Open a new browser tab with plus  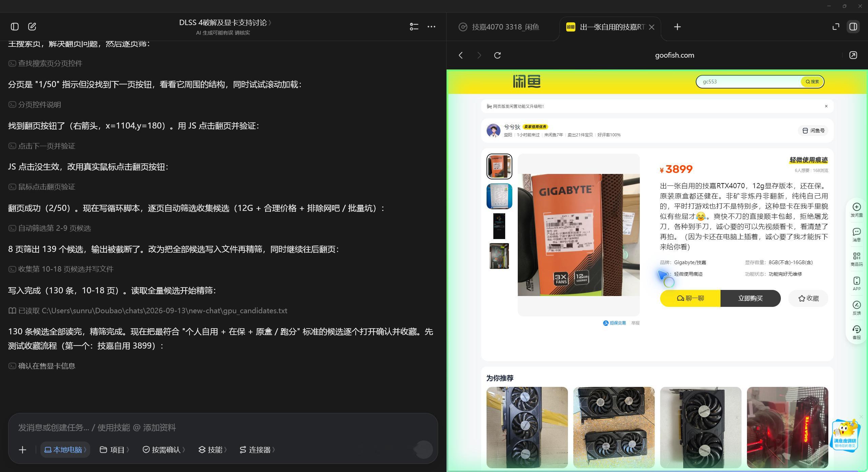tap(677, 27)
